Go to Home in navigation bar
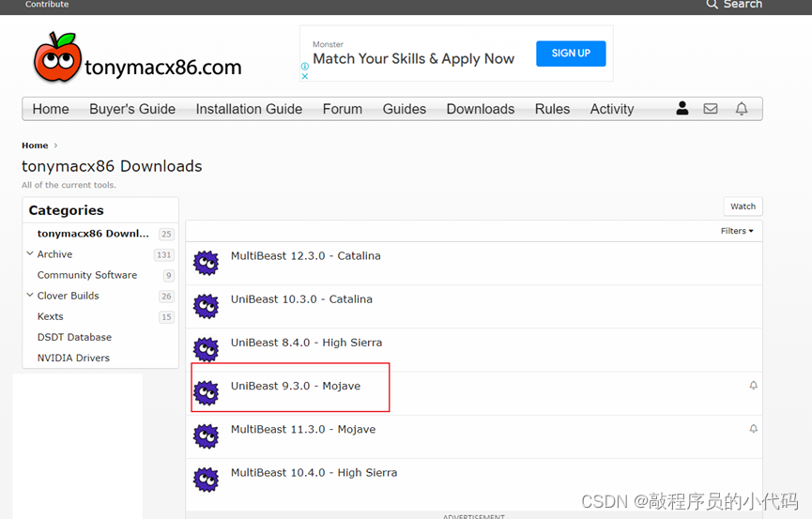The height and width of the screenshot is (519, 812). [51, 109]
